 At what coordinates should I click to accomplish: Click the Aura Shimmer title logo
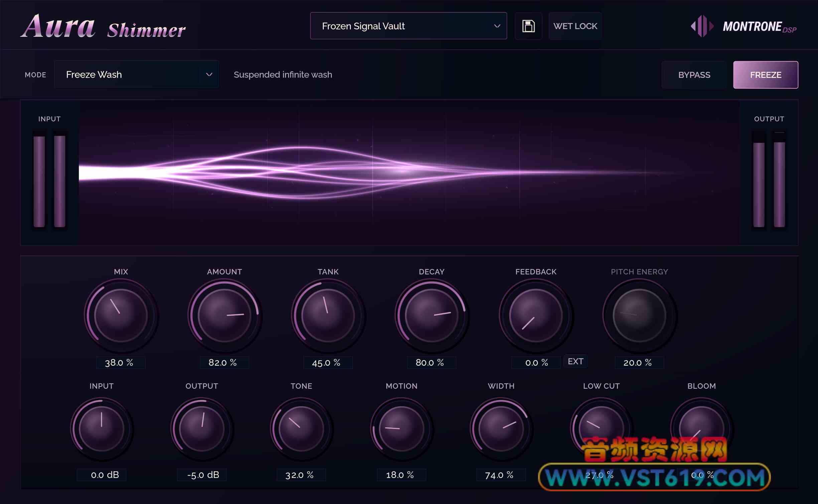[103, 27]
